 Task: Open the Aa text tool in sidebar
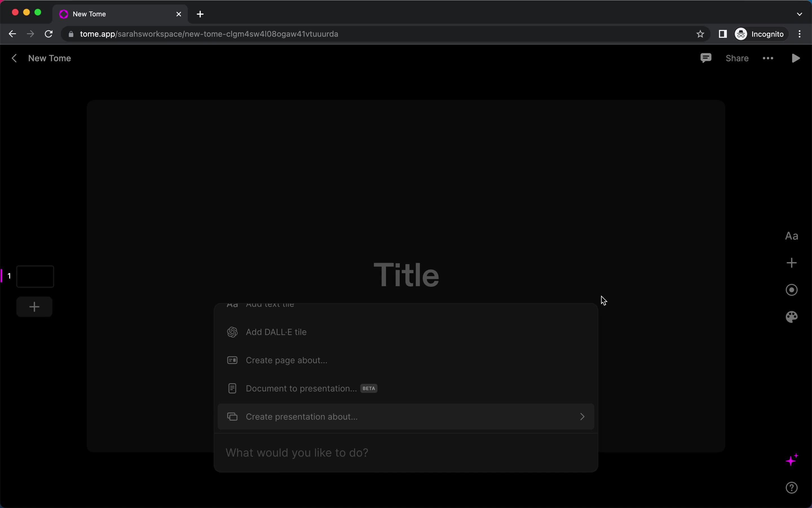[791, 236]
